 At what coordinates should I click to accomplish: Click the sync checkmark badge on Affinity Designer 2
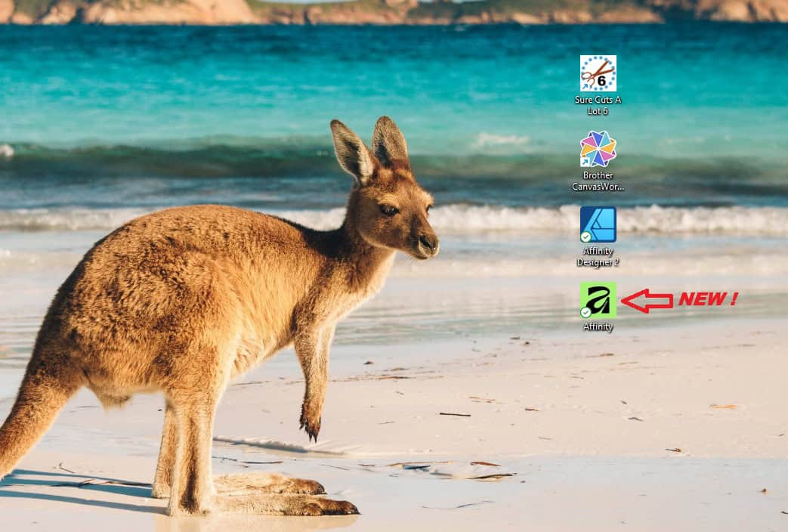[x=586, y=237]
